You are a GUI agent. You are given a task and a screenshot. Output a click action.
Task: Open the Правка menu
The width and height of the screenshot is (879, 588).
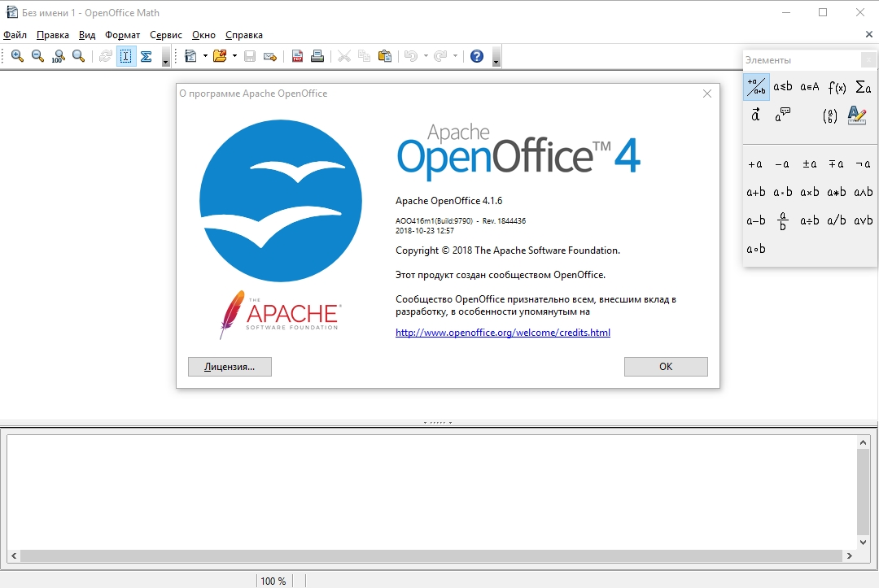pyautogui.click(x=53, y=35)
